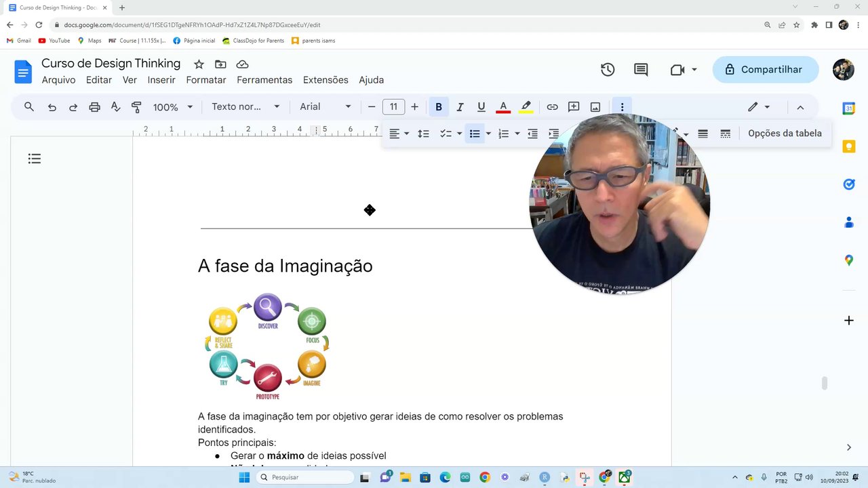Click the design thinking cycle image
Screen dimensions: 868x488
coord(267,346)
